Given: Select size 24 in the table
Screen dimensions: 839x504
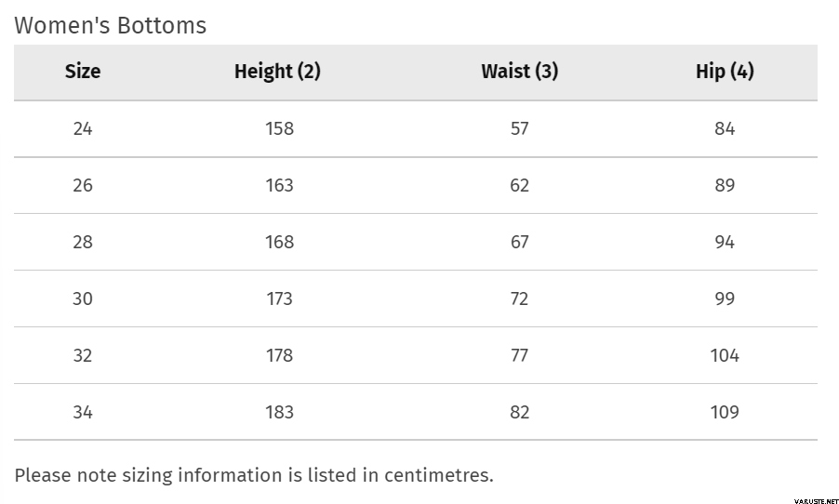Looking at the screenshot, I should tap(83, 128).
